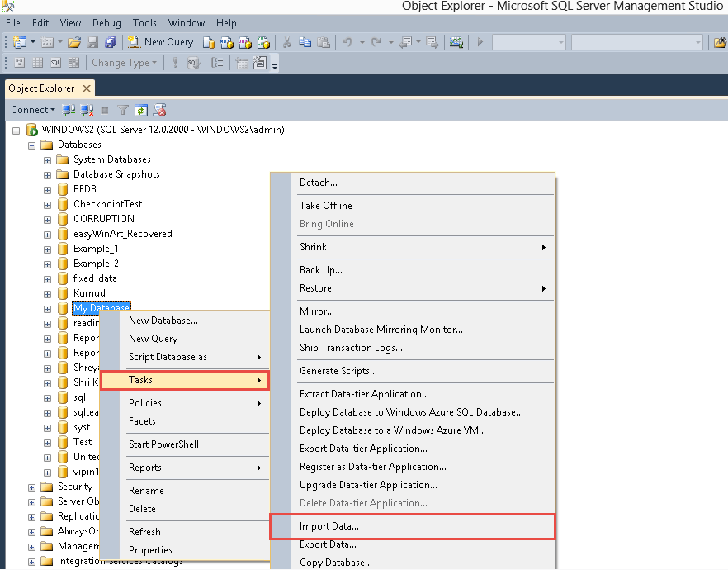Choose Import Data... from Tasks submenu
728x570 pixels.
(x=413, y=526)
